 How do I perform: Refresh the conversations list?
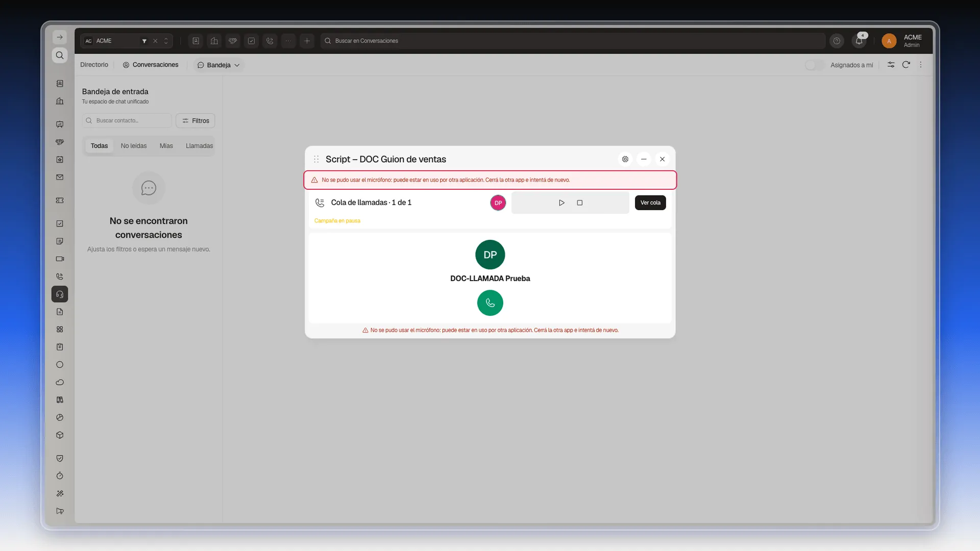pyautogui.click(x=906, y=65)
